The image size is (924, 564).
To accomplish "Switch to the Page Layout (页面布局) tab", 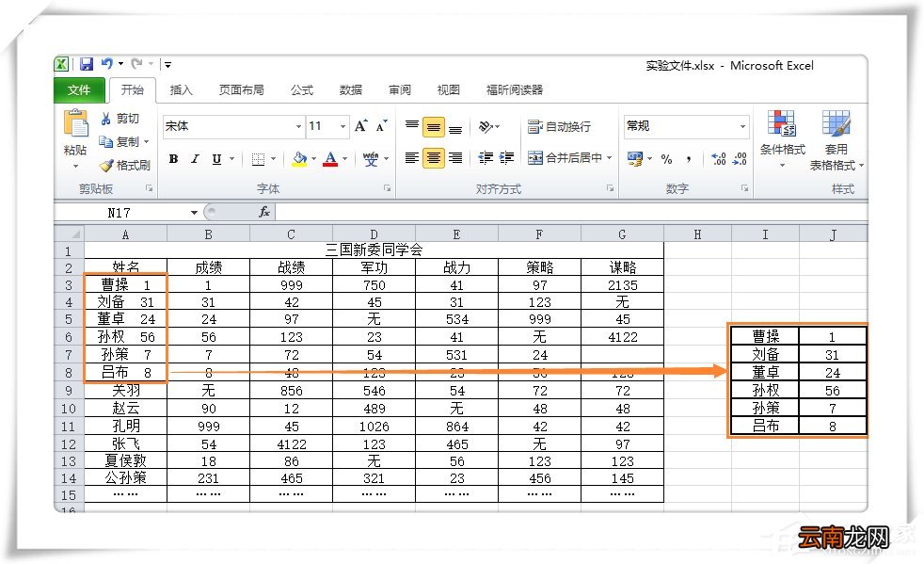I will 241,90.
